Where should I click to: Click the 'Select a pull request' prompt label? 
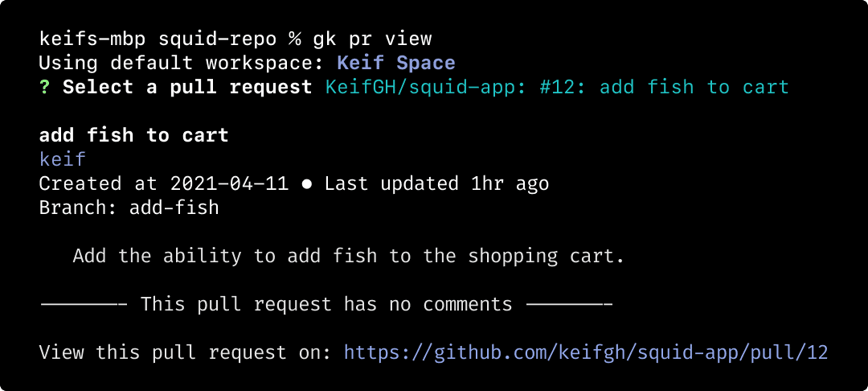pos(187,88)
